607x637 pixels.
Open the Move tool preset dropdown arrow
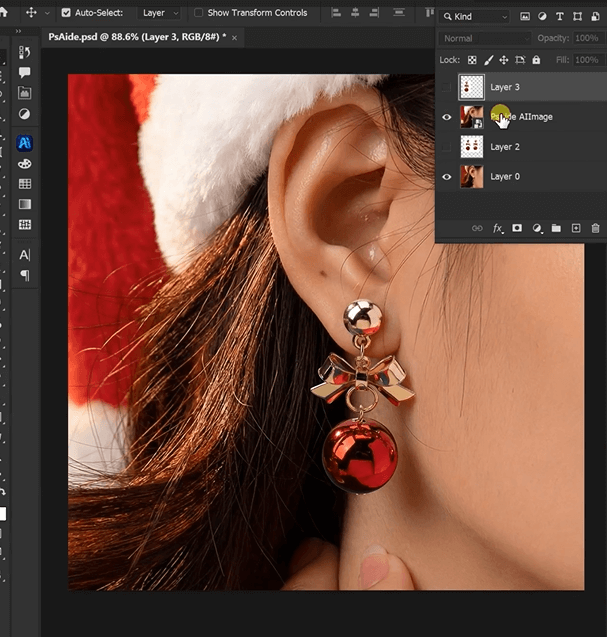[47, 13]
